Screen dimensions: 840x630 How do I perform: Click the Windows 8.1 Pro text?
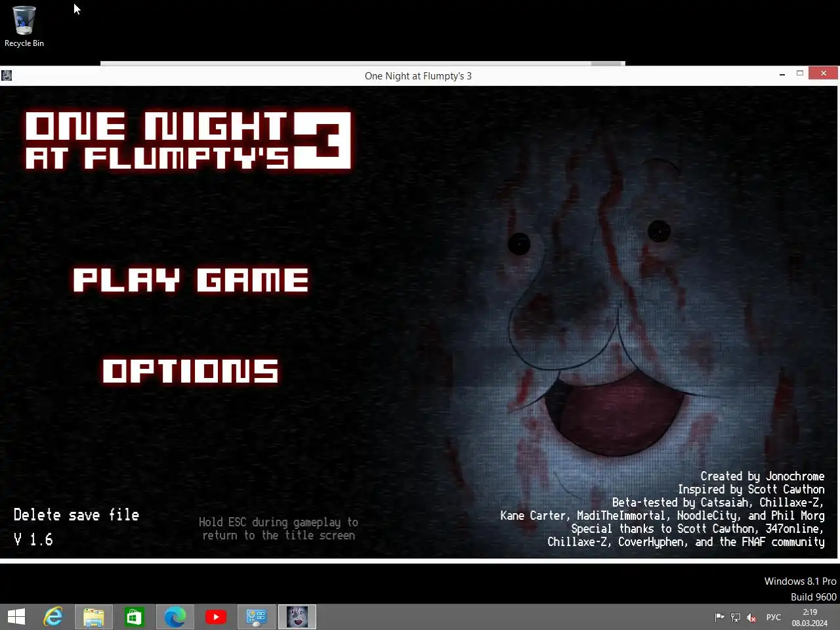pyautogui.click(x=800, y=581)
